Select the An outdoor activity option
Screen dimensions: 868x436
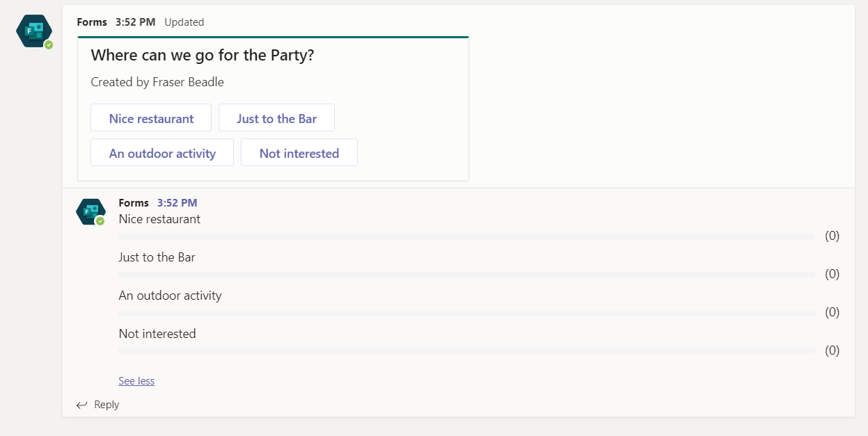pos(162,153)
